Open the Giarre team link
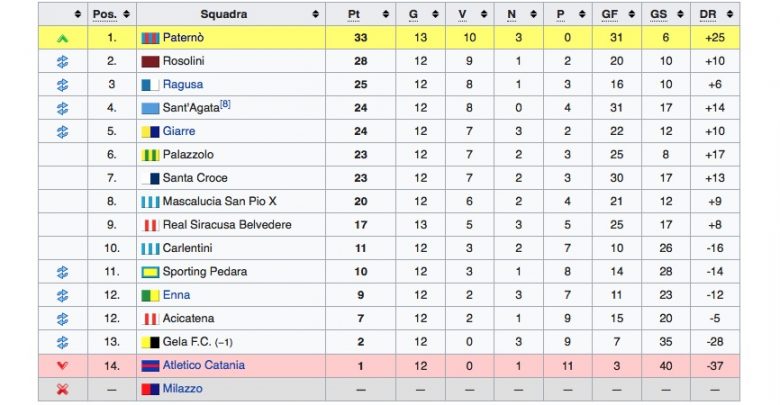 179,131
